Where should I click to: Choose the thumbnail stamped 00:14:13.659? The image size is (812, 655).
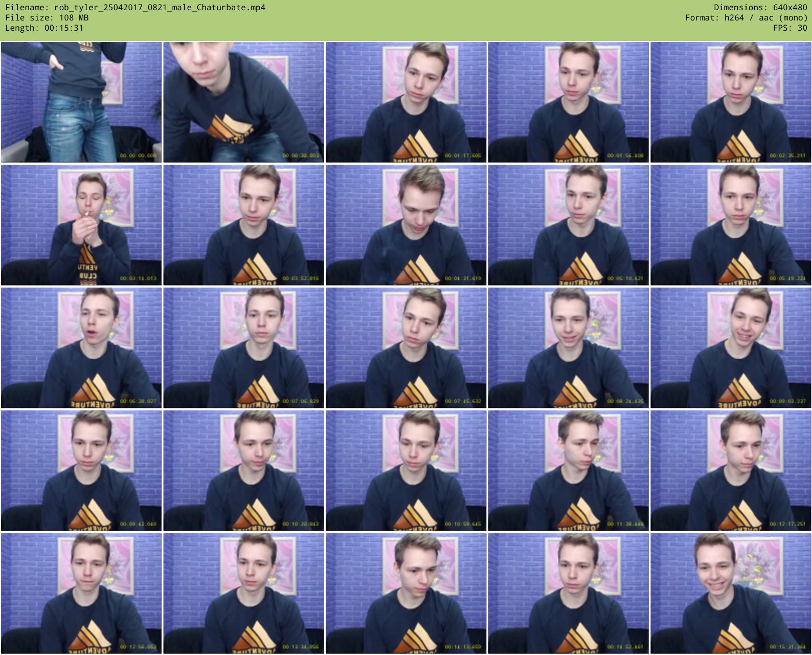pos(406,594)
